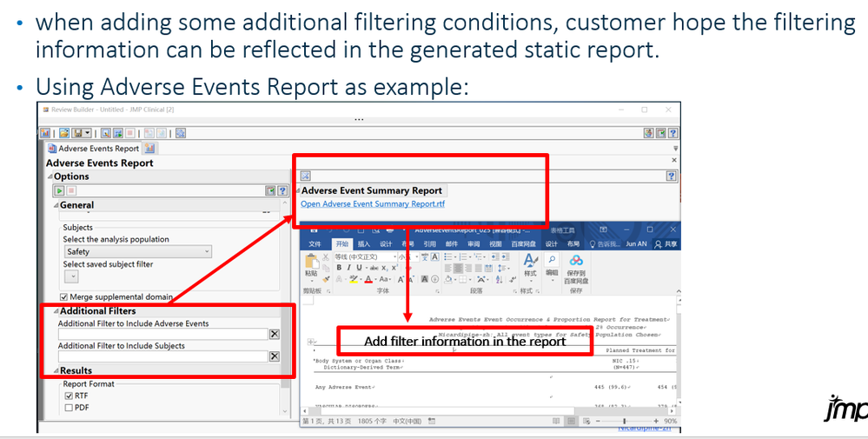Image resolution: width=868 pixels, height=439 pixels.
Task: Click the first chart icon in Review Builder toolbar
Action: pos(45,133)
